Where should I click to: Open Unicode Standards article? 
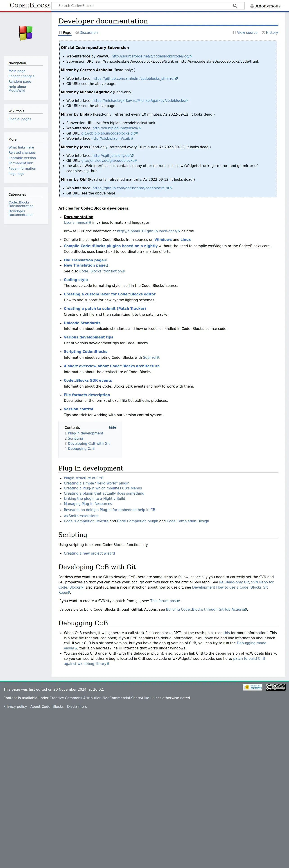point(82,323)
